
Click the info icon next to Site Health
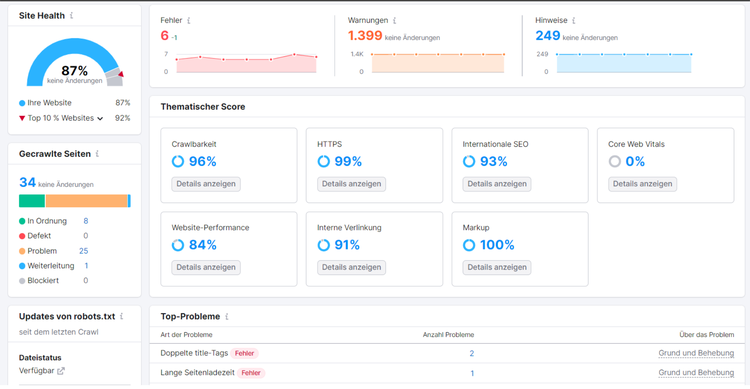(71, 15)
